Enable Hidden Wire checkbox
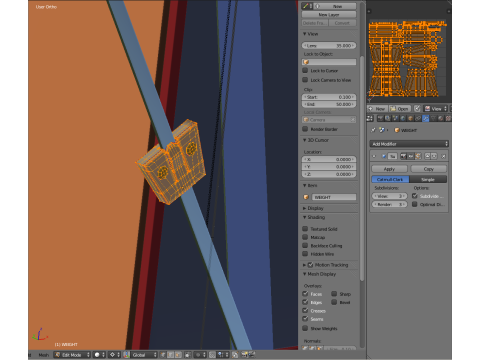This screenshot has height=360, width=480. coord(305,254)
